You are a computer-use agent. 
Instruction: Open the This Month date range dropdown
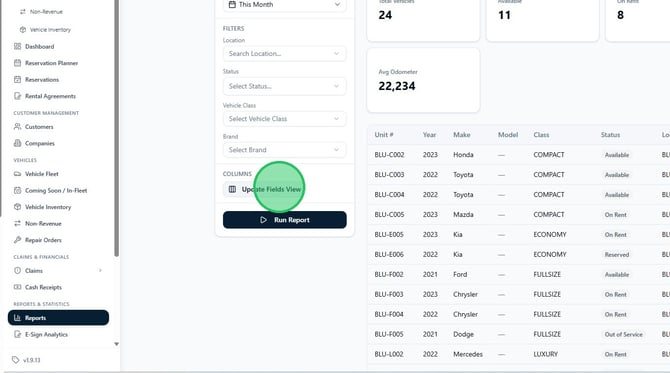click(x=285, y=5)
